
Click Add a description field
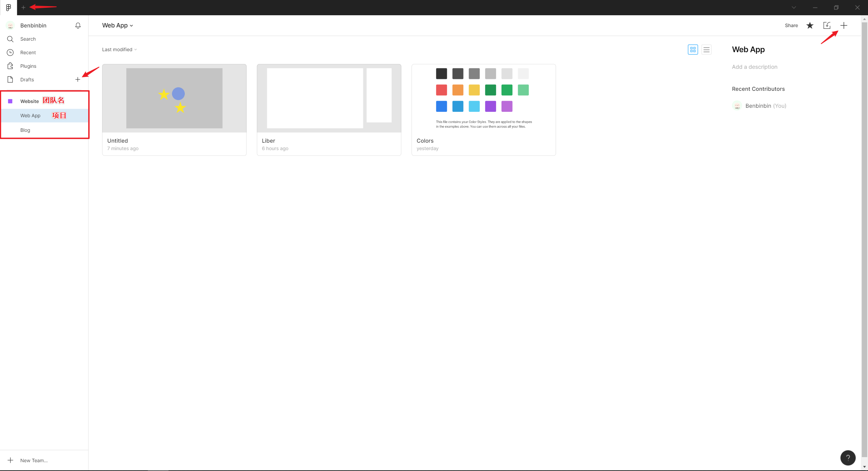click(754, 67)
